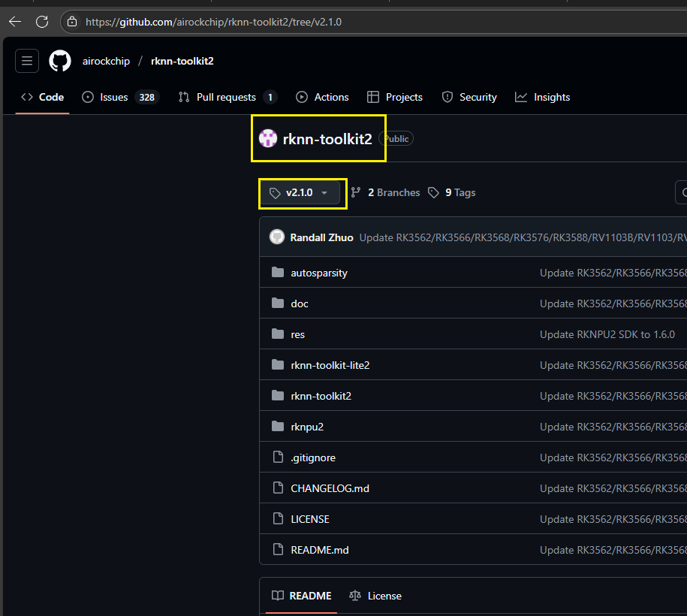Click the res folder icon
This screenshot has width=687, height=616.
[x=278, y=334]
